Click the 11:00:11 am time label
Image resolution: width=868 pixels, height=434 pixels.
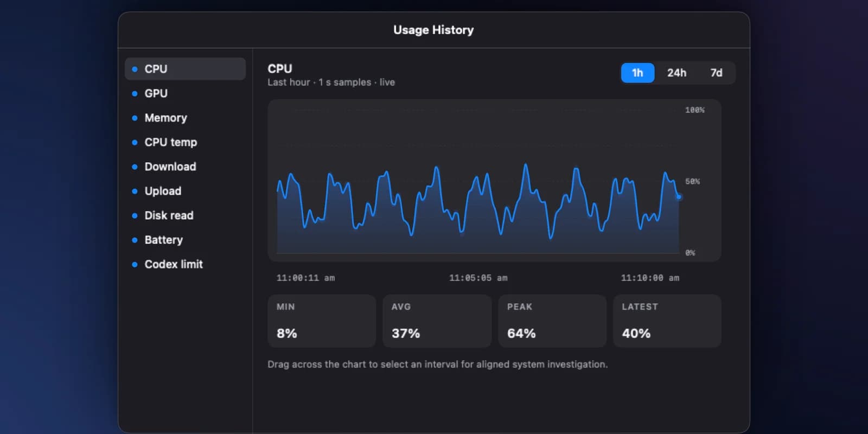click(305, 278)
